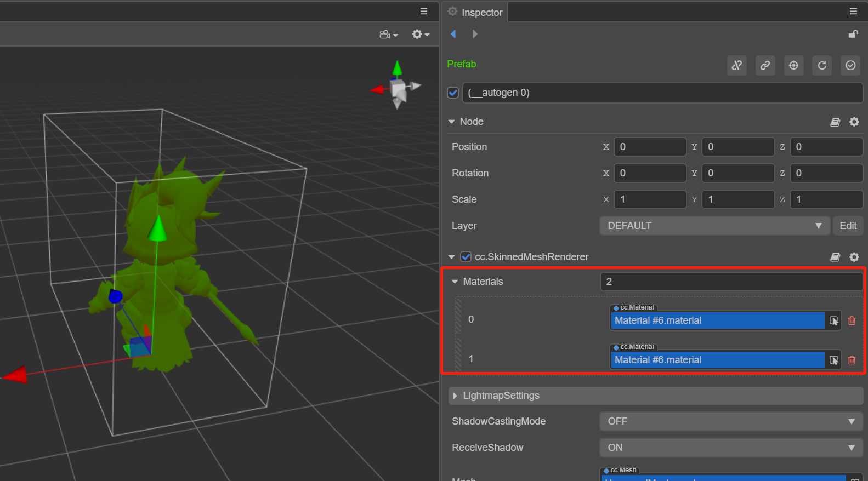This screenshot has width=868, height=481.
Task: Click the Position property label
Action: (x=469, y=147)
